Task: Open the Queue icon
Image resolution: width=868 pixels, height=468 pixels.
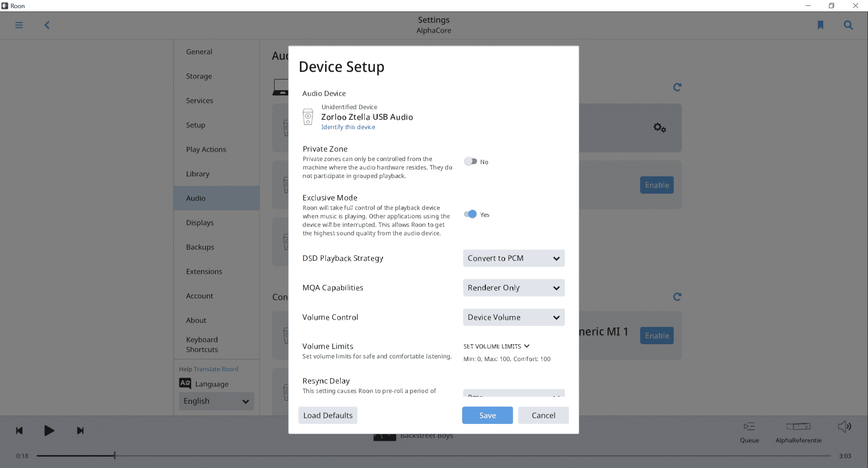Action: pyautogui.click(x=749, y=427)
